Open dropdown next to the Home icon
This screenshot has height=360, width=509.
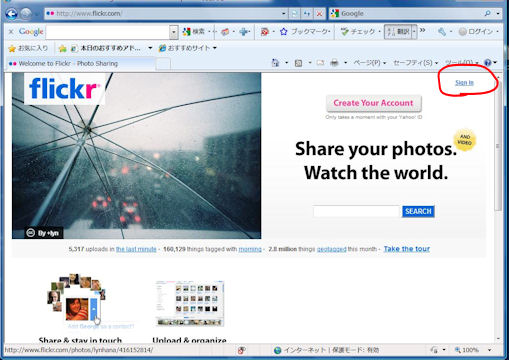tap(286, 63)
